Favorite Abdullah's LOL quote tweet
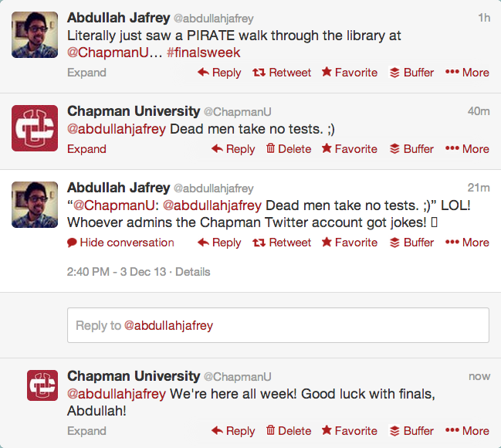501x448 pixels. (x=349, y=243)
